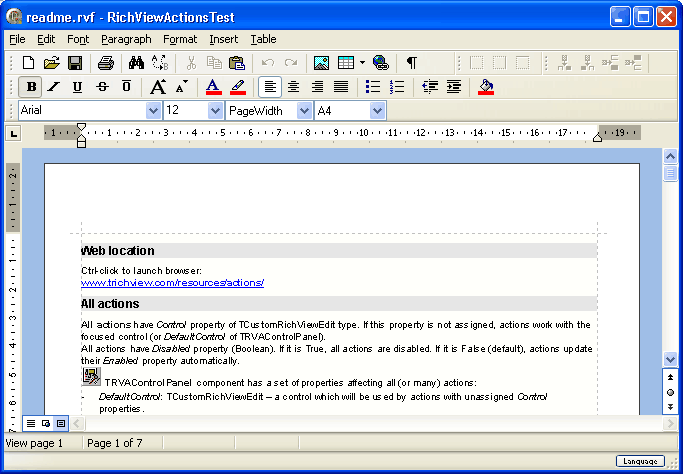
Task: Click the vertical scrollbar down arrow
Action: (670, 359)
